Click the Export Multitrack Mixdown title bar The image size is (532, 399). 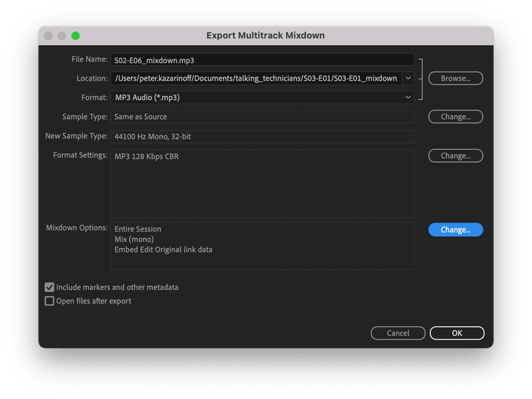265,36
